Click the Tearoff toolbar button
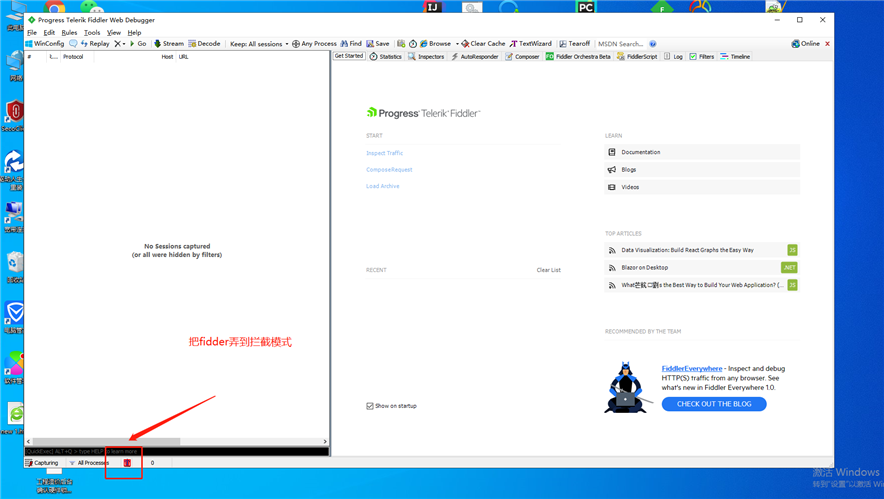The image size is (884, 499). point(574,43)
